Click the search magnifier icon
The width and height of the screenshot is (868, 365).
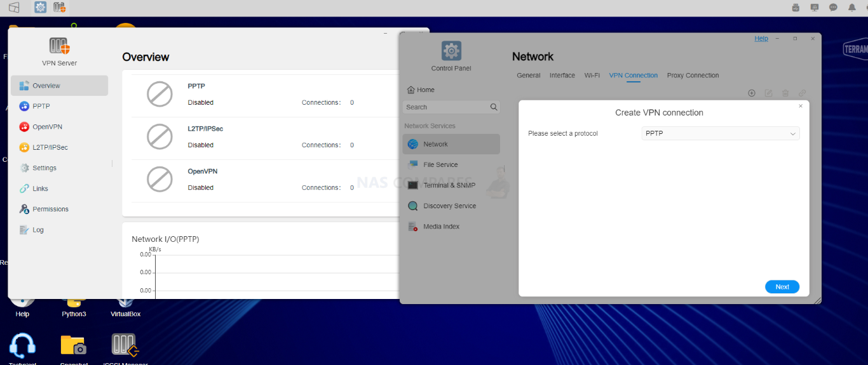(494, 107)
